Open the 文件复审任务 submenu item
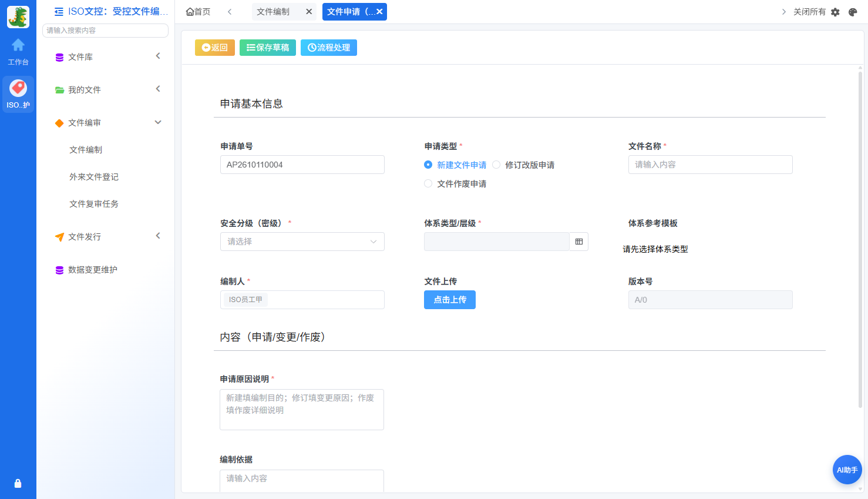868x499 pixels. [x=94, y=204]
